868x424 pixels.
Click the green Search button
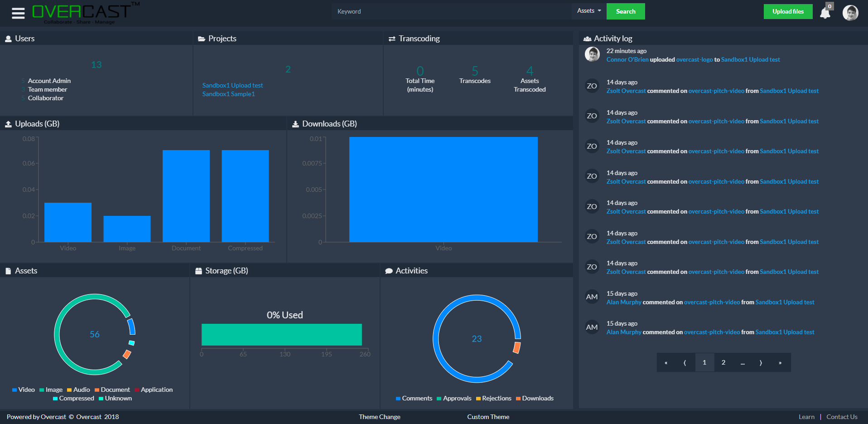pyautogui.click(x=625, y=11)
